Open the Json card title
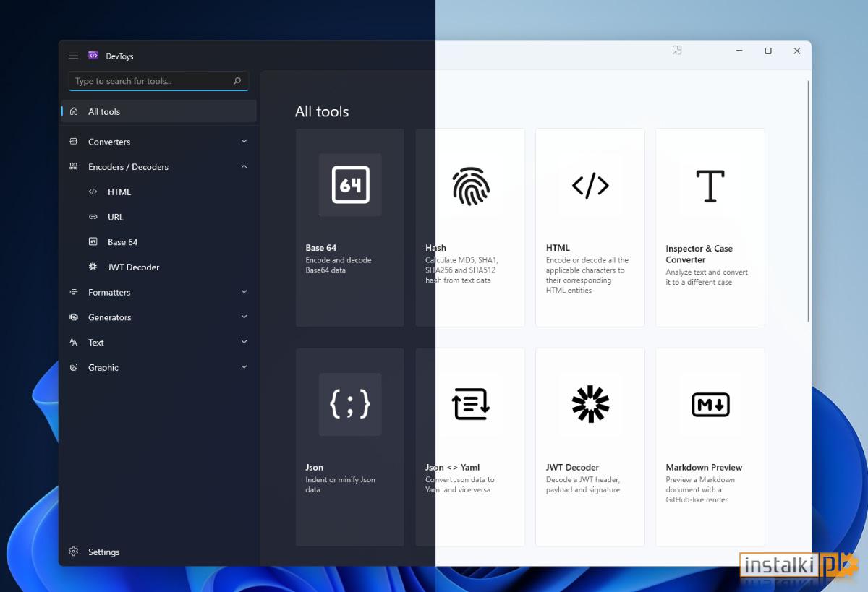The width and height of the screenshot is (868, 592). tap(314, 467)
